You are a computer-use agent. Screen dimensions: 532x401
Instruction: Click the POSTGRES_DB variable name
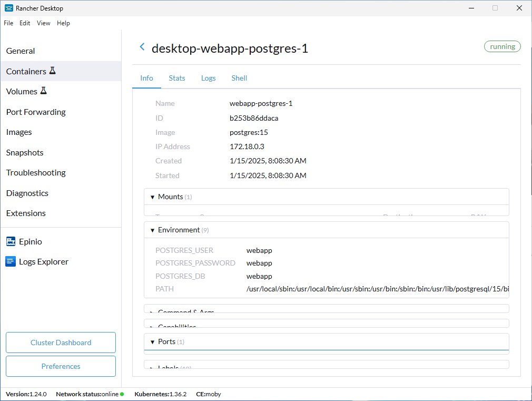pos(180,277)
